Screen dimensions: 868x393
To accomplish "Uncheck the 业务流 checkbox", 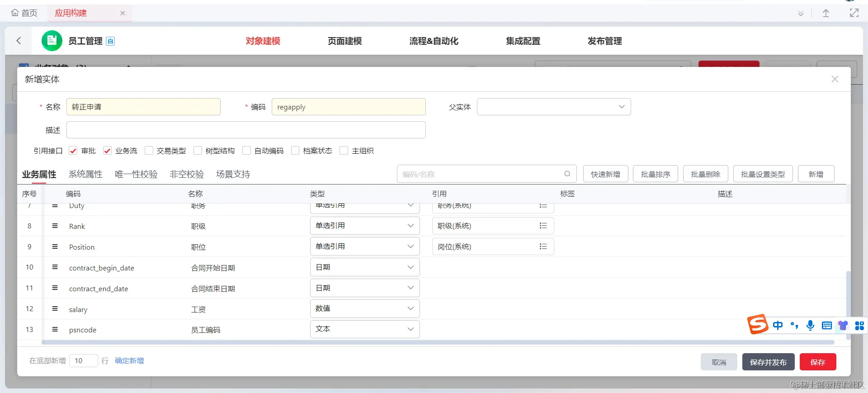I will click(x=107, y=151).
